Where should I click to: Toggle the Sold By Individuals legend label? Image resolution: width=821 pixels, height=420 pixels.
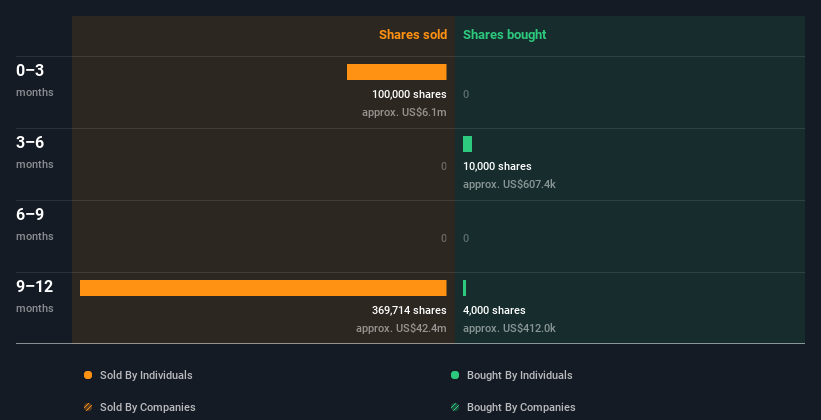[146, 375]
